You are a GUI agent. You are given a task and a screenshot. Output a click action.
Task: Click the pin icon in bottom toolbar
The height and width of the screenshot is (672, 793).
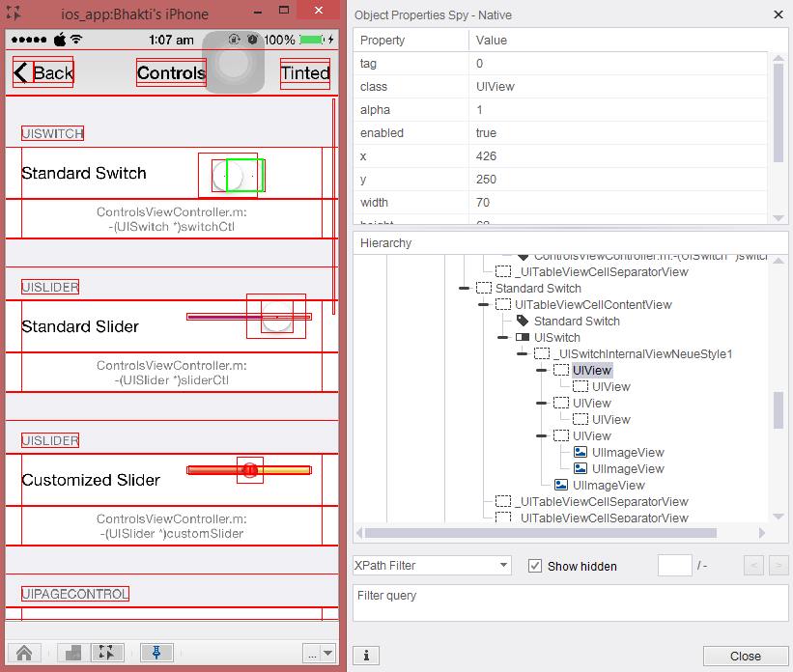(x=156, y=653)
